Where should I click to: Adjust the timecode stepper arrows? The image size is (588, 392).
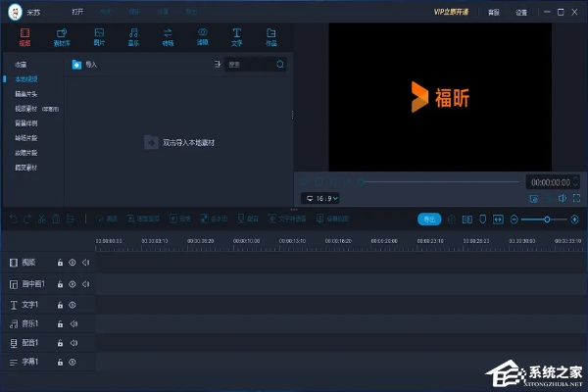pyautogui.click(x=574, y=182)
